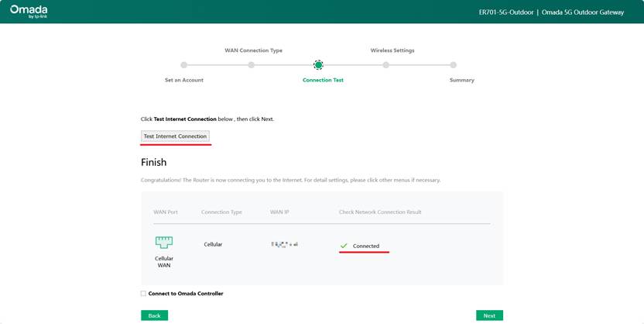Return to previous step with Back button
644x324 pixels.
154,315
